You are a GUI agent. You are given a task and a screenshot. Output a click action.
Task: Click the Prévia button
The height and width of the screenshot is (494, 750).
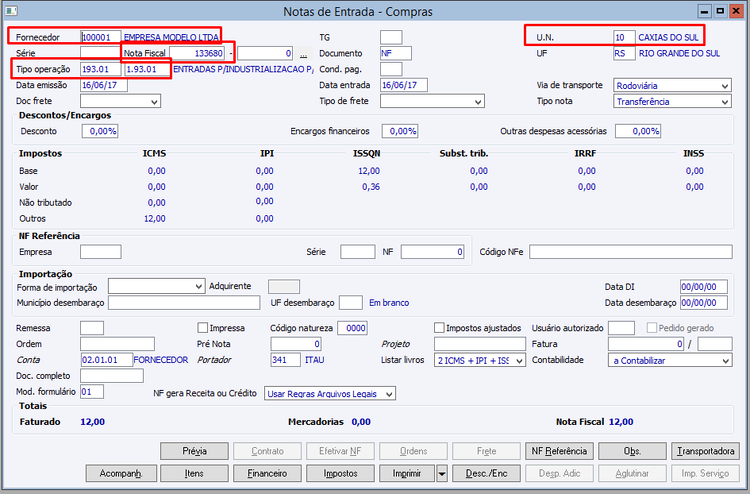point(194,451)
